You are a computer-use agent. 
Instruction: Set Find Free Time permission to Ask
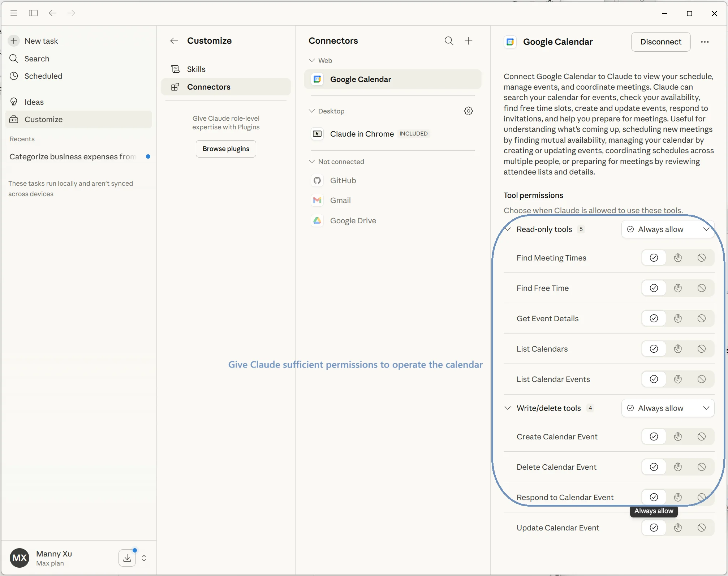[x=677, y=288]
